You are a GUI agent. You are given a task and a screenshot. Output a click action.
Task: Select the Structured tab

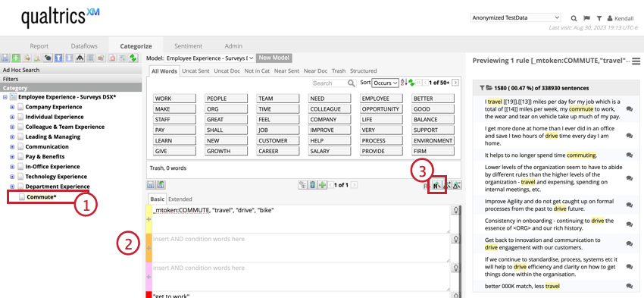point(363,71)
